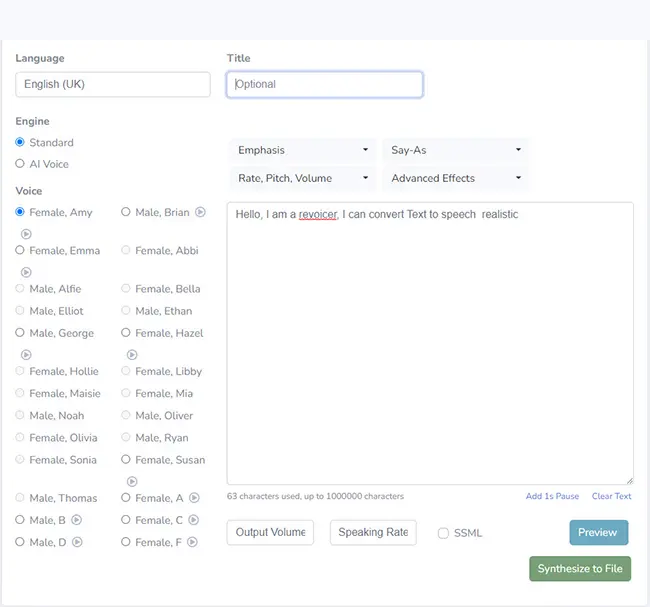
Task: Select the AI Voice engine option
Action: click(x=20, y=164)
